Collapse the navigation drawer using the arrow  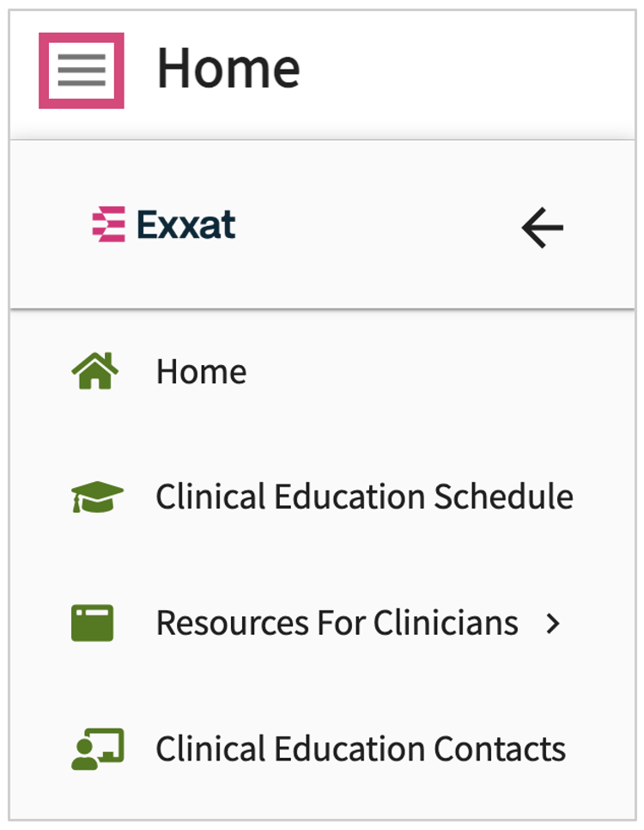coord(543,225)
